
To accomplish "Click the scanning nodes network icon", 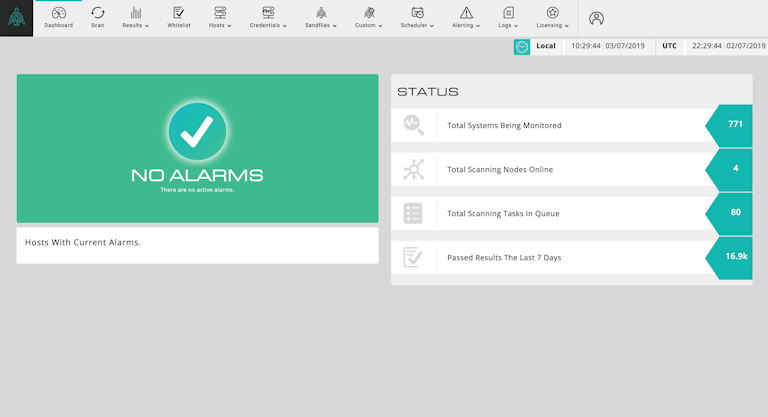I will click(x=414, y=170).
